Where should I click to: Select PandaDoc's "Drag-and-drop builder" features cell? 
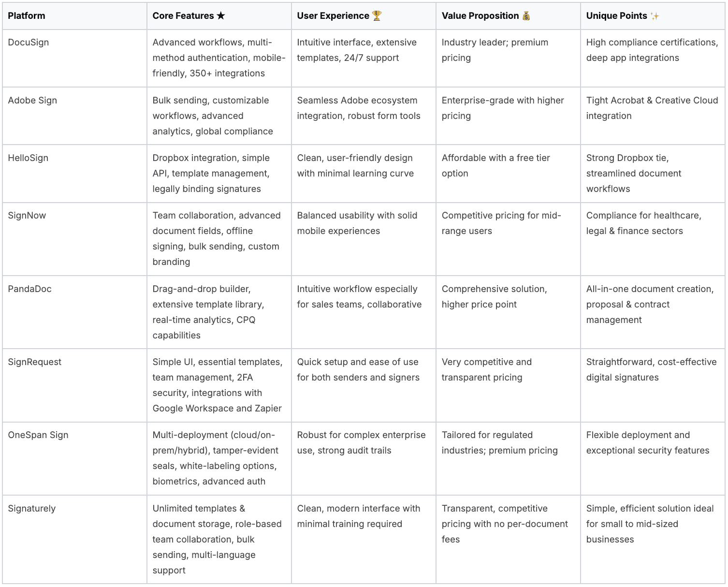pos(208,312)
